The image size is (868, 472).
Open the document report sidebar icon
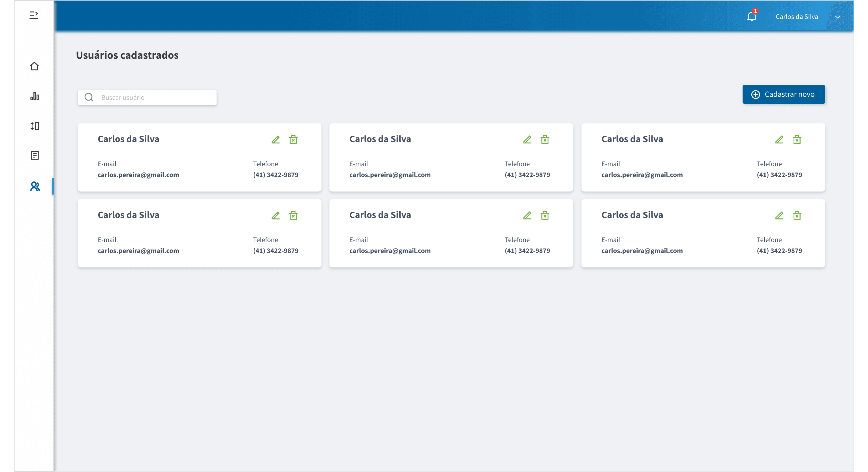[35, 156]
